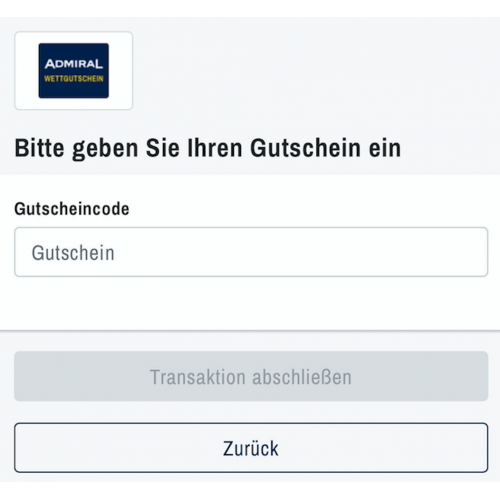Viewport: 500px width, 500px height.
Task: Click the horizontal divider above the buttons
Action: 250,331
